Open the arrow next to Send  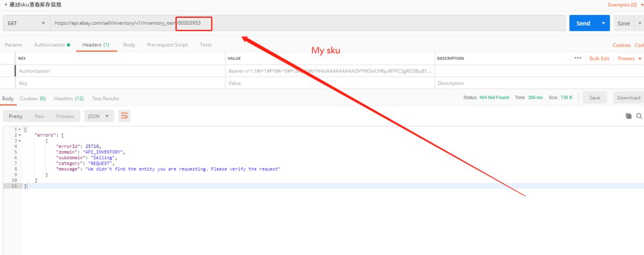pos(604,24)
